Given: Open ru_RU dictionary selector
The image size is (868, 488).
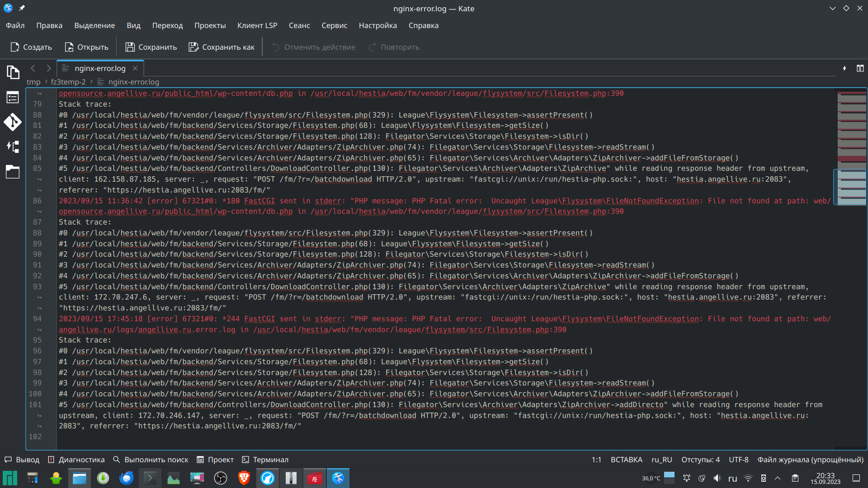Looking at the screenshot, I should (661, 460).
